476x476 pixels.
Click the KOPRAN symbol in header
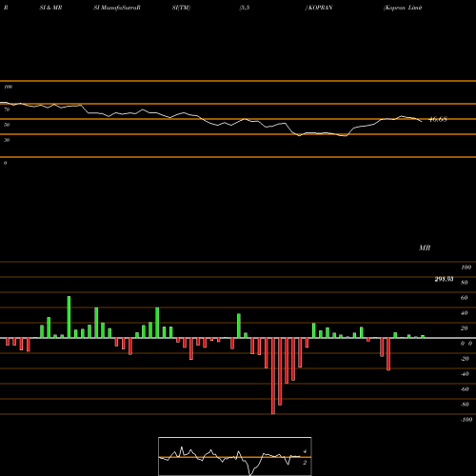(x=321, y=8)
